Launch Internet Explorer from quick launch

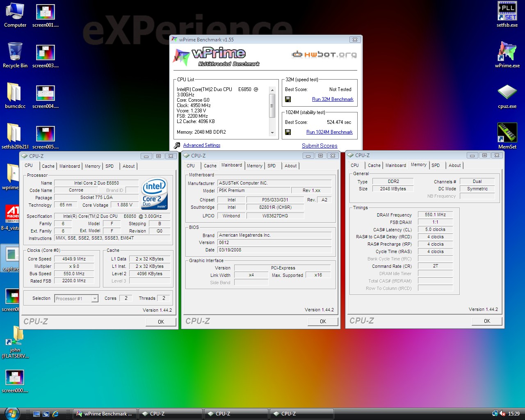[55, 414]
